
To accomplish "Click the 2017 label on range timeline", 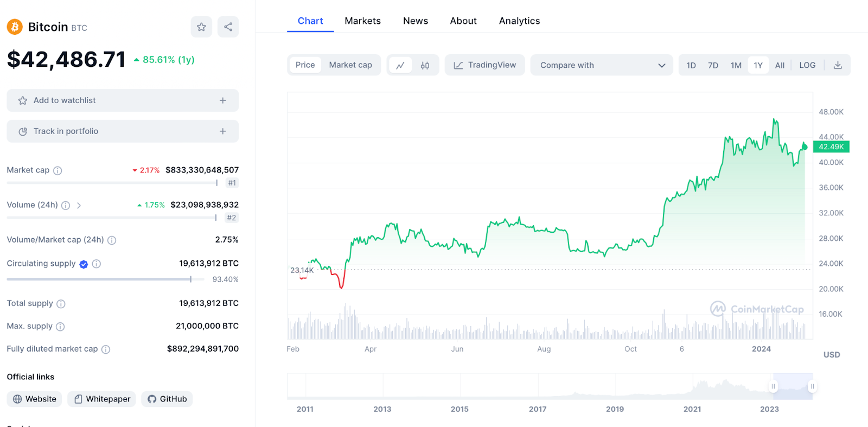I will pos(538,409).
